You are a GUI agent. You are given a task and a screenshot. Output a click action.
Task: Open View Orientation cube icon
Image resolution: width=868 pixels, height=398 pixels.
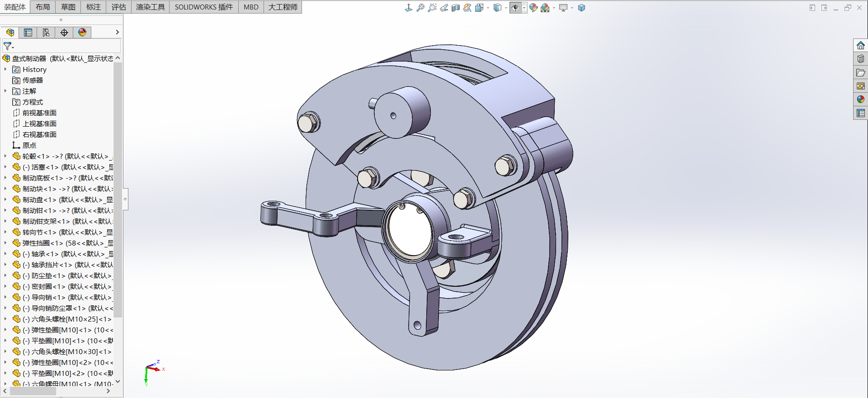tap(479, 8)
